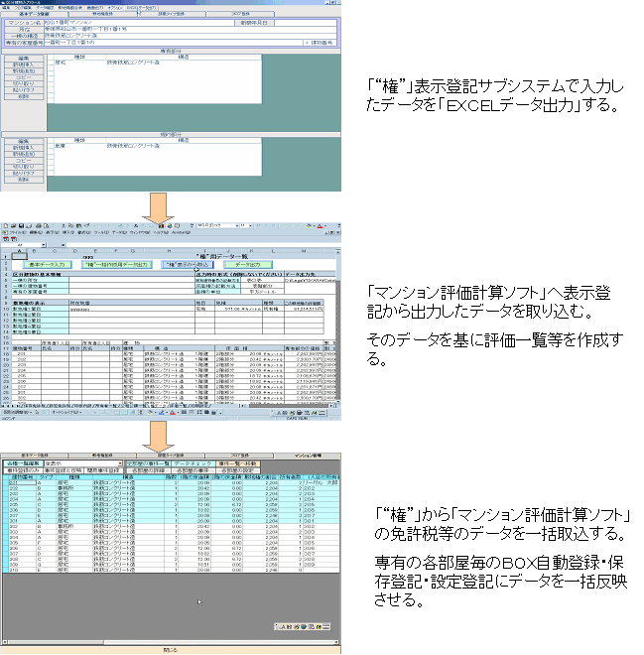
Task: Open the Name Box dropdown arrow in Excel
Action: 44,245
